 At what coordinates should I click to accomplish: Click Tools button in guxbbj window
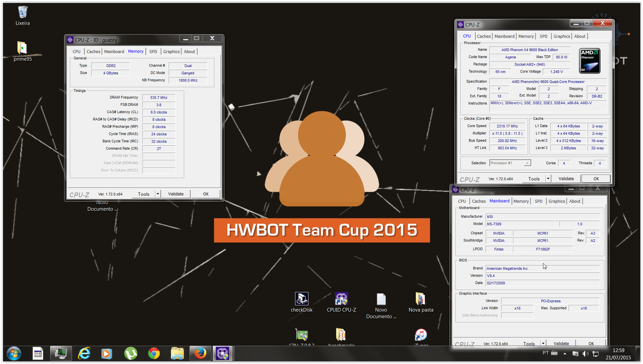point(143,194)
